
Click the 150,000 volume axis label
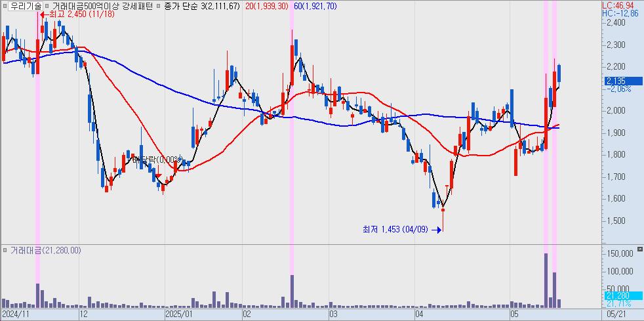619,253
